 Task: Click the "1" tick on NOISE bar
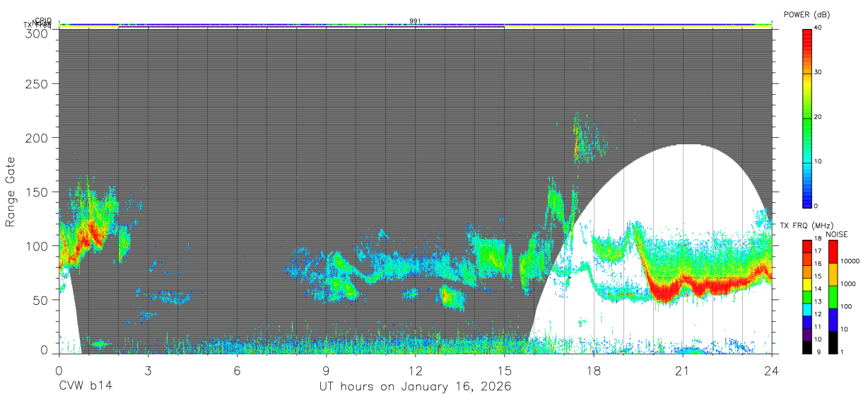point(841,351)
